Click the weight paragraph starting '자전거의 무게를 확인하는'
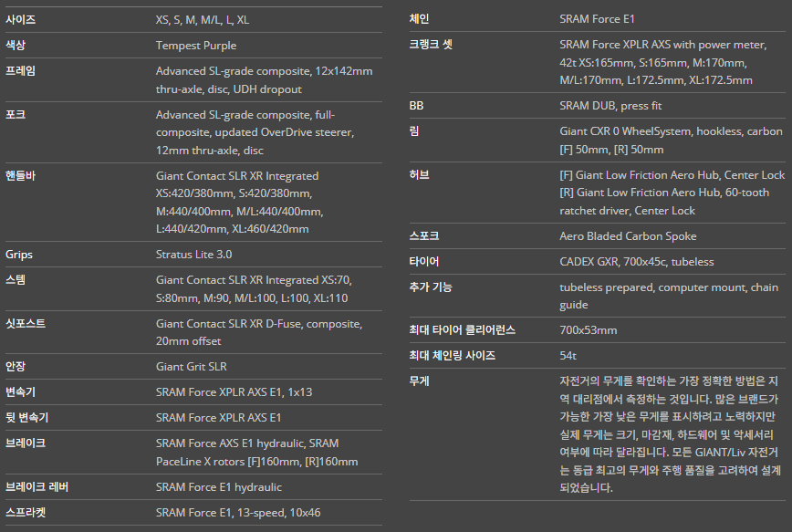Image resolution: width=792 pixels, height=532 pixels. [671, 434]
